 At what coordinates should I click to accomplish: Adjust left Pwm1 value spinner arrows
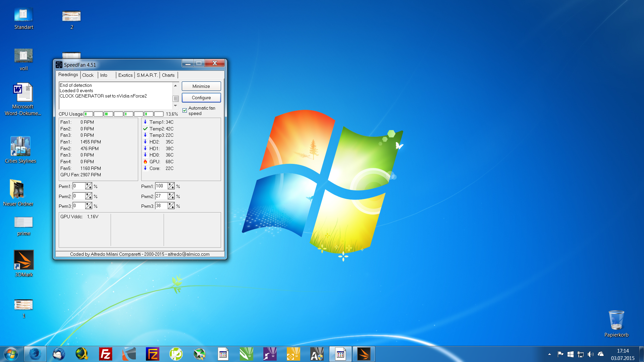(89, 186)
